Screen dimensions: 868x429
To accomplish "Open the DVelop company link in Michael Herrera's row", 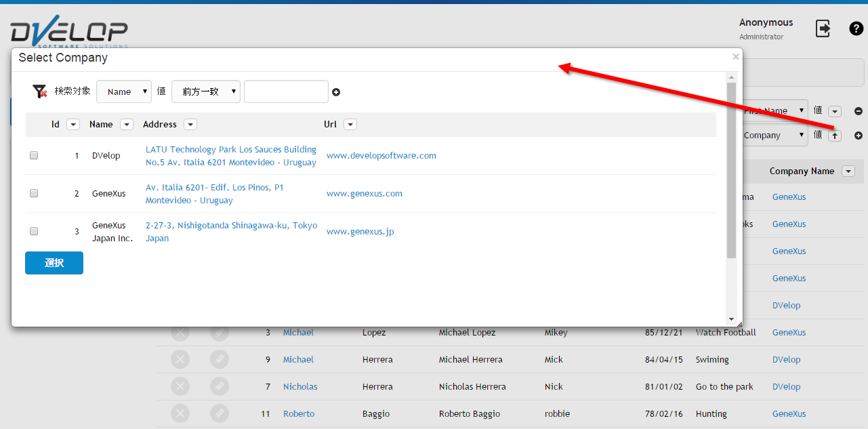I will click(787, 360).
